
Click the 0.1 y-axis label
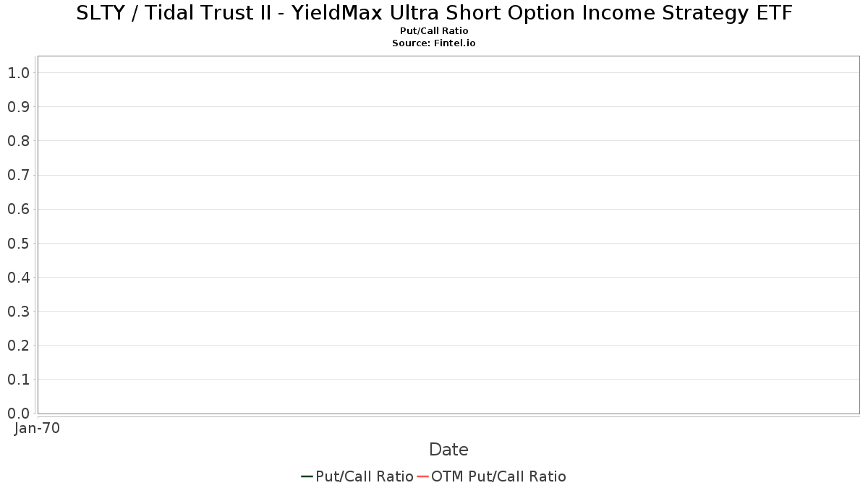coord(18,380)
